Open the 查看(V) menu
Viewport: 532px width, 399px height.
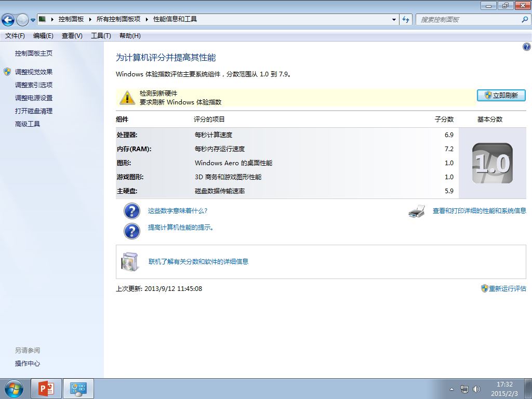click(x=72, y=36)
